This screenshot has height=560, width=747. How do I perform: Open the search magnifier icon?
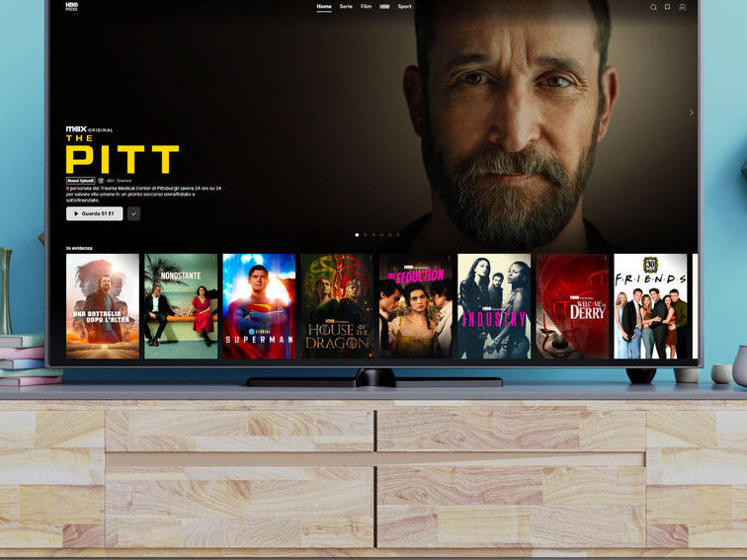(x=654, y=7)
